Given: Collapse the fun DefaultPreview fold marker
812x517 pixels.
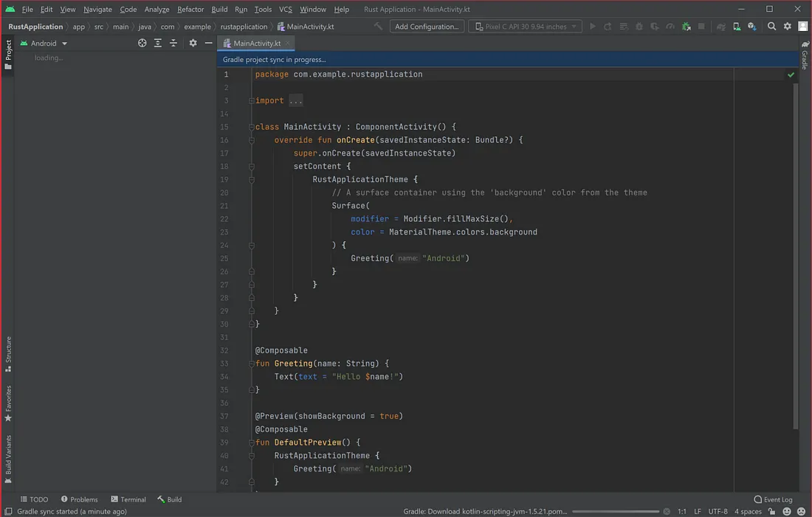Looking at the screenshot, I should [251, 443].
